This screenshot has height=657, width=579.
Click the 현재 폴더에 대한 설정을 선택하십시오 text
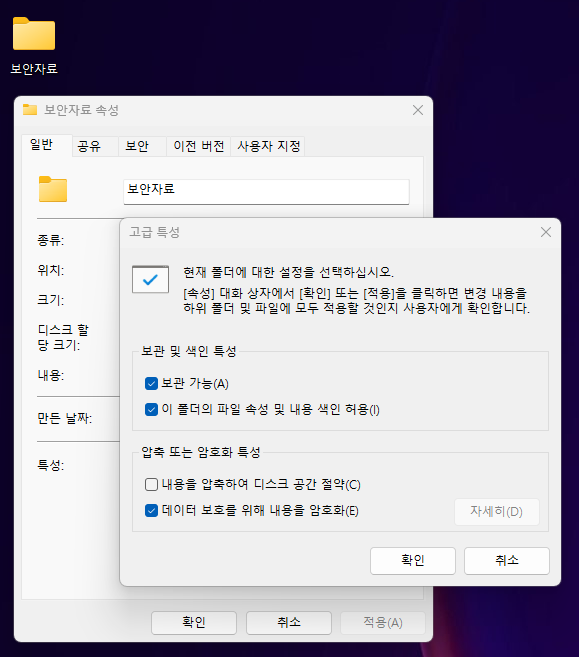(289, 272)
